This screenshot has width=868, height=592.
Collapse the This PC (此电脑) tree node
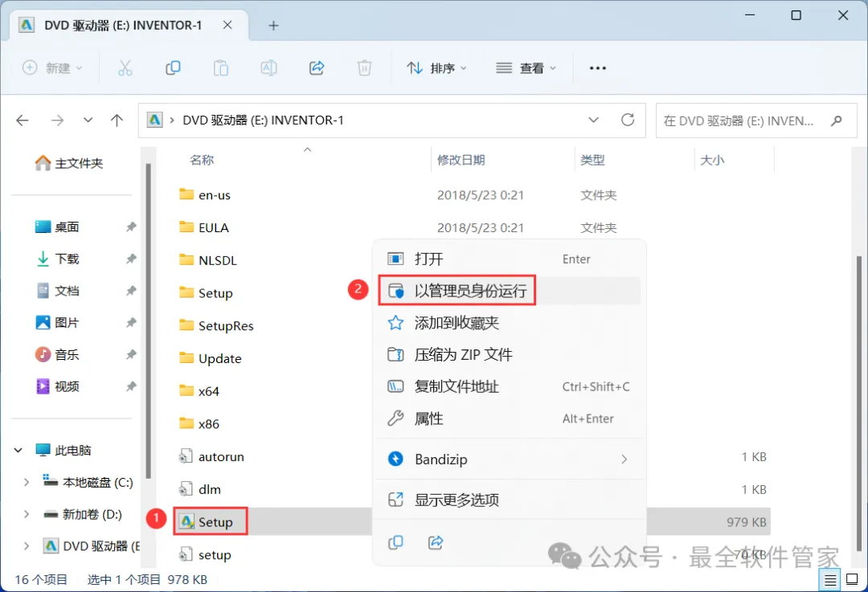click(18, 451)
